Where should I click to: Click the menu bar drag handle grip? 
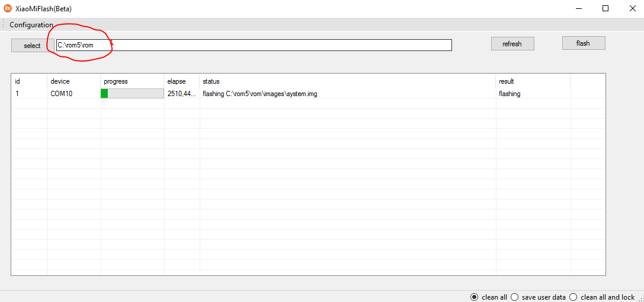pos(4,24)
